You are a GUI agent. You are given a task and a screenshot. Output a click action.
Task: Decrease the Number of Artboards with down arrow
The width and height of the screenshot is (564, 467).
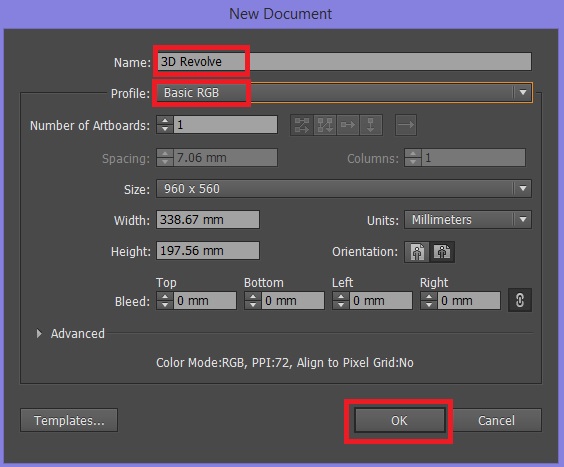[165, 129]
